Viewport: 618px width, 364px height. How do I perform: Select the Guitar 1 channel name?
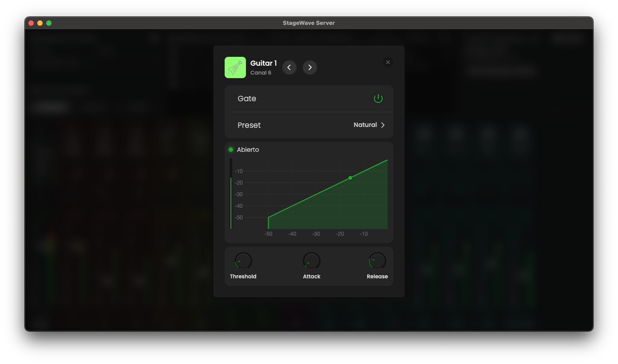(x=263, y=63)
